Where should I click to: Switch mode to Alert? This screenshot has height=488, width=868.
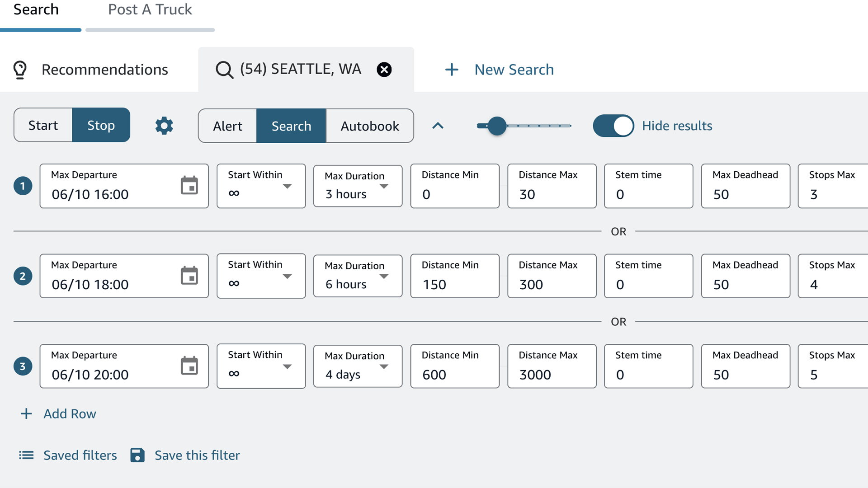pyautogui.click(x=227, y=126)
